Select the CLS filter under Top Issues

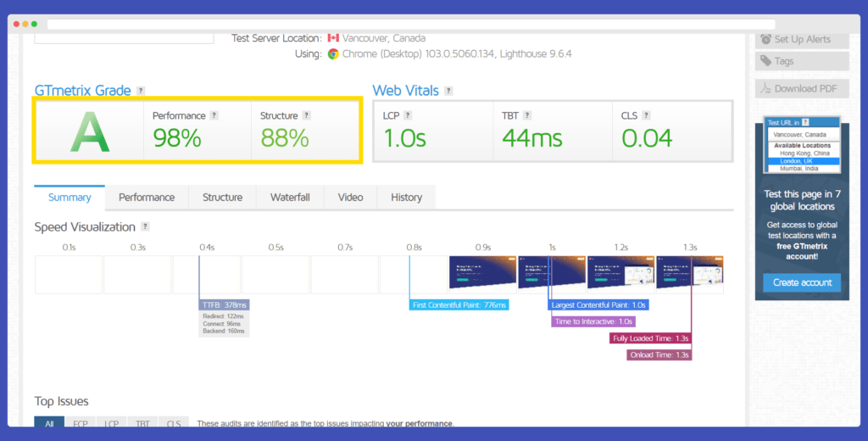coord(173,422)
